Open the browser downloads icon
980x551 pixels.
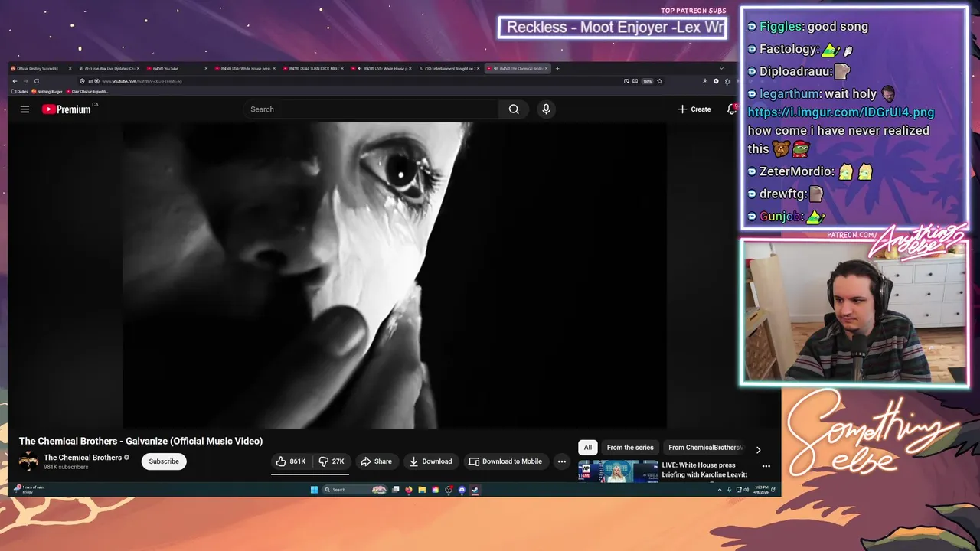pos(705,81)
